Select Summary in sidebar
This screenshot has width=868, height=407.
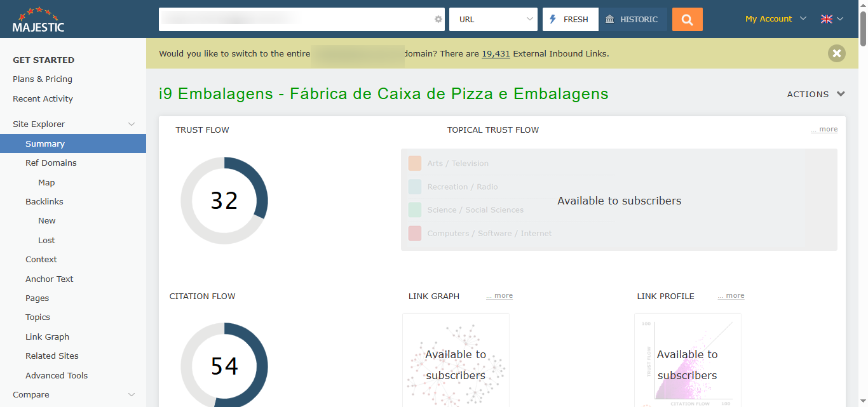[73, 144]
